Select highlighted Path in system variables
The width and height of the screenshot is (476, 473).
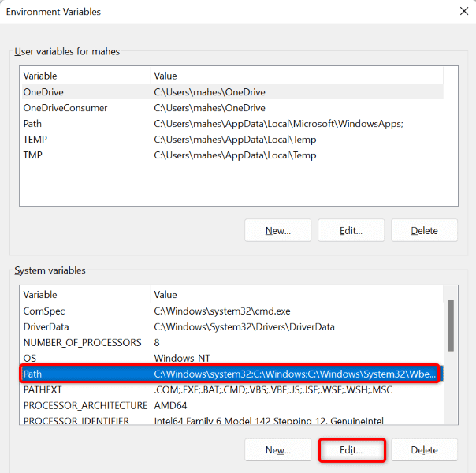[232, 374]
